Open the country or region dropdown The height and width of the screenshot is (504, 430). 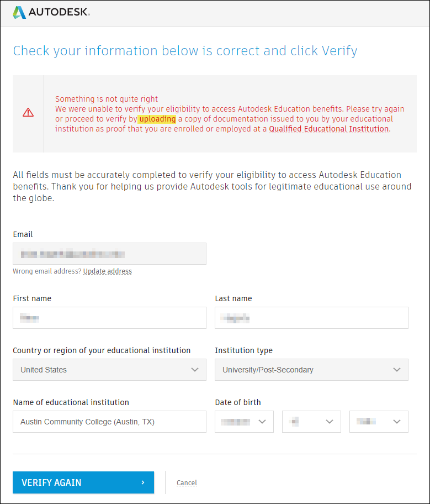109,370
